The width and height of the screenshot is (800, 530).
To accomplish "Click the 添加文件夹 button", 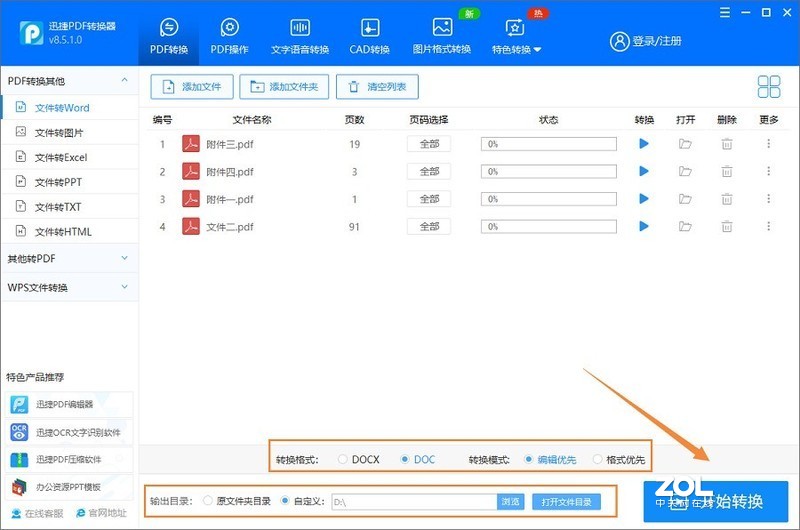I will 284,87.
